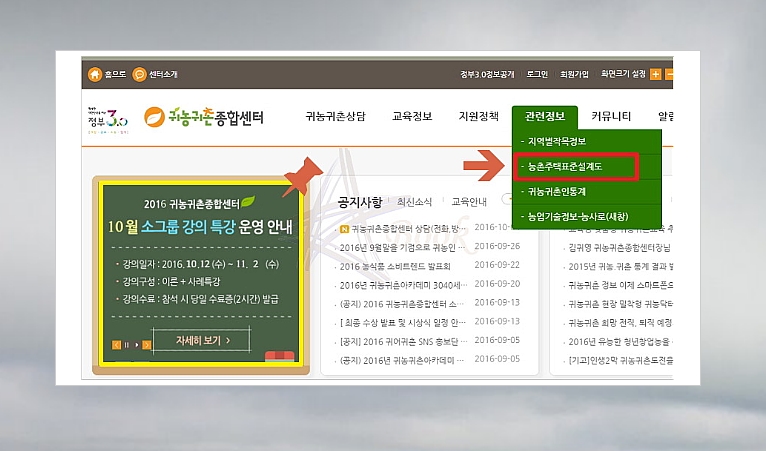Open the 귀농귀촌상담 menu
Viewport: 766px width, 451px height.
coord(336,116)
